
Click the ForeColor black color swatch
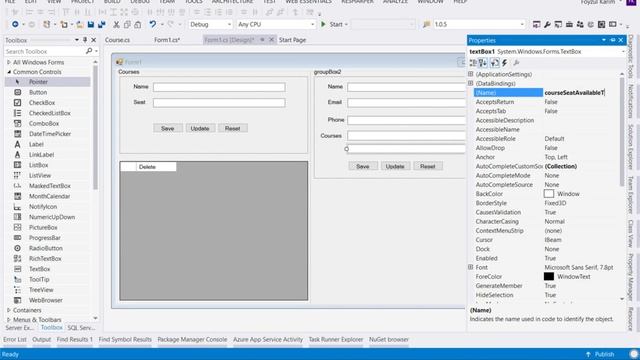point(549,276)
